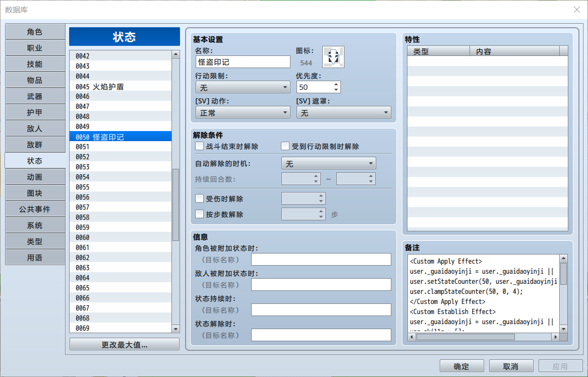Switch to the 物品 tab

click(x=35, y=80)
